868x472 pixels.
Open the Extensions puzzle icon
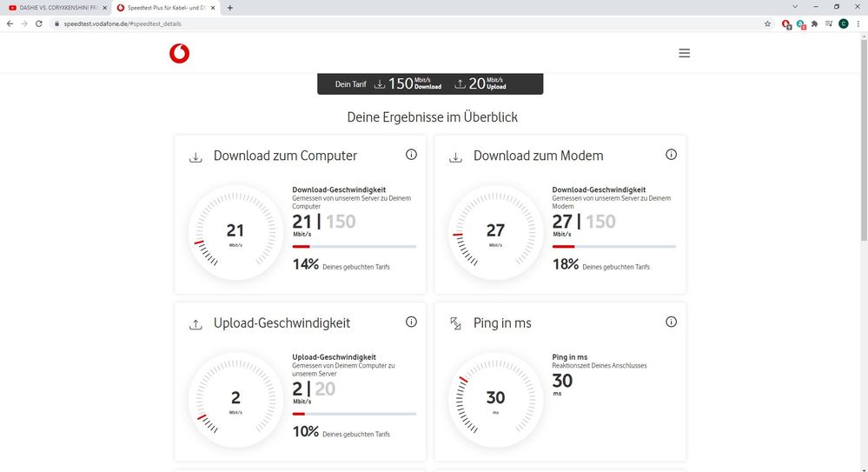[x=814, y=23]
